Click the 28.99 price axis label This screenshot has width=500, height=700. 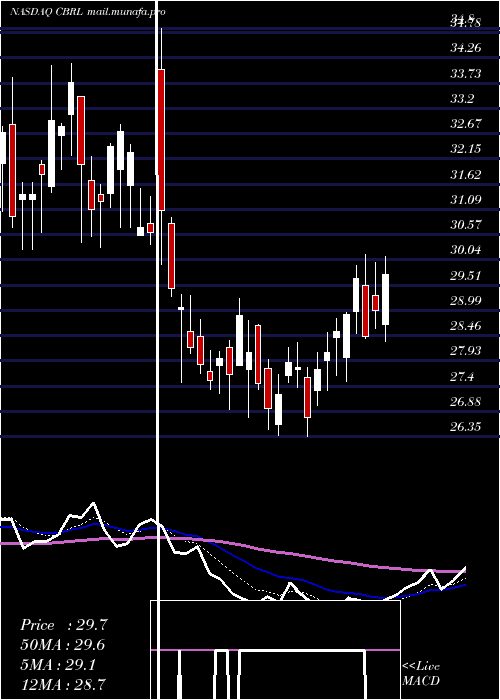click(x=466, y=300)
